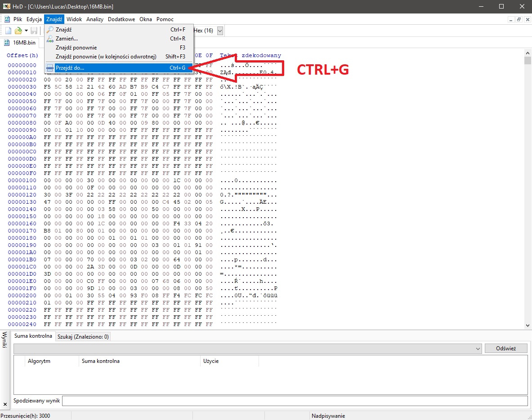532x420 pixels.
Task: Open the Okna menu
Action: tap(146, 19)
